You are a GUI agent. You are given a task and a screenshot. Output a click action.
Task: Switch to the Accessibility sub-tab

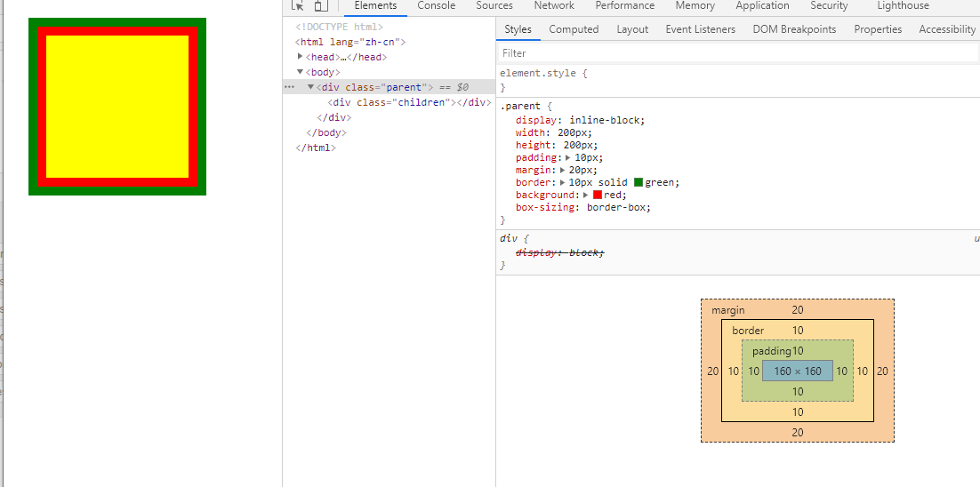[947, 29]
